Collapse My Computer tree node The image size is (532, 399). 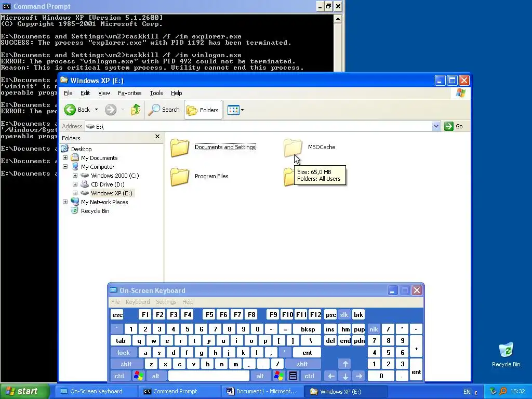pyautogui.click(x=65, y=167)
